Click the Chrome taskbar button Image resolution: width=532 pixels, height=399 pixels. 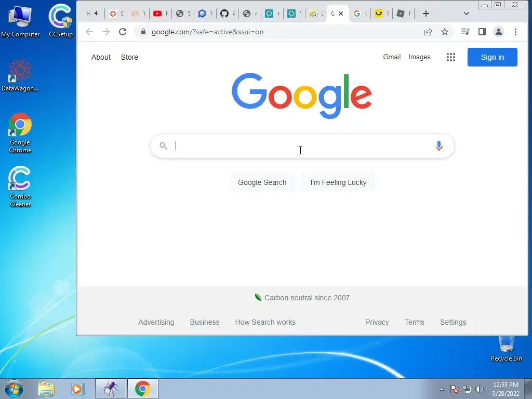(142, 389)
